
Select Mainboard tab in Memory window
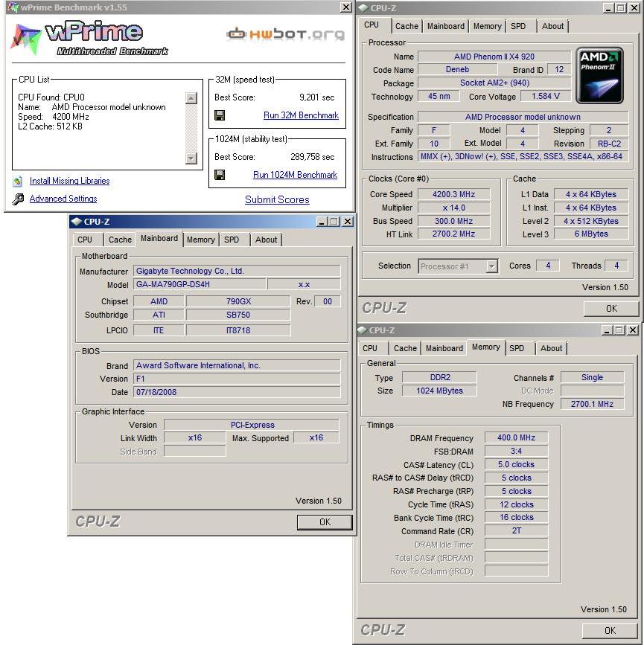point(444,348)
